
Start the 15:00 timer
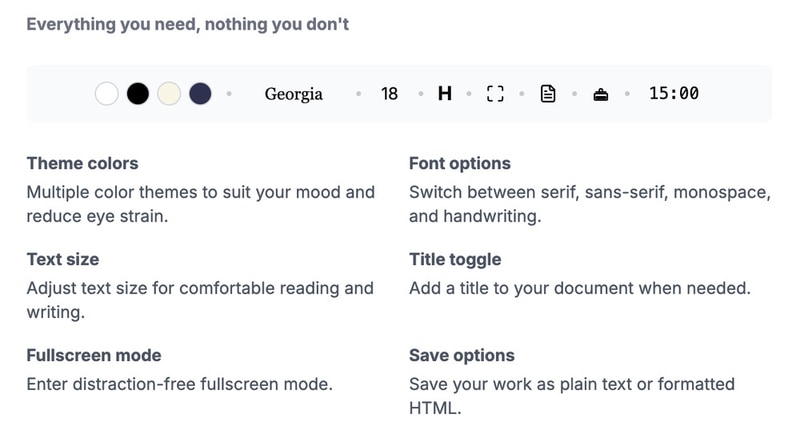tap(673, 94)
